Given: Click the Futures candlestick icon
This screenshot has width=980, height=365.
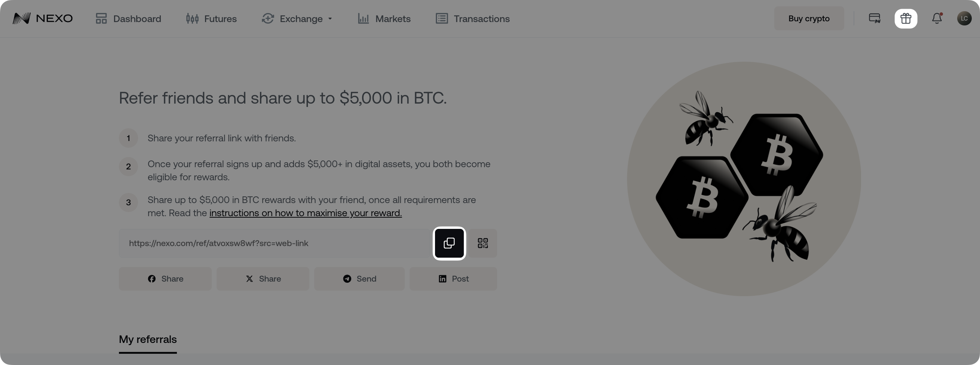Looking at the screenshot, I should click(192, 18).
